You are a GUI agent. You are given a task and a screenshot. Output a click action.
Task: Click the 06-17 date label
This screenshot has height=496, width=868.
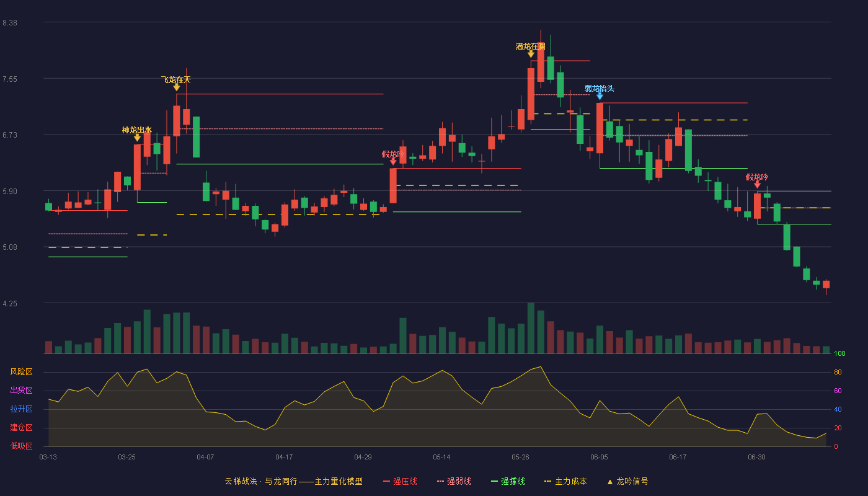pyautogui.click(x=678, y=457)
